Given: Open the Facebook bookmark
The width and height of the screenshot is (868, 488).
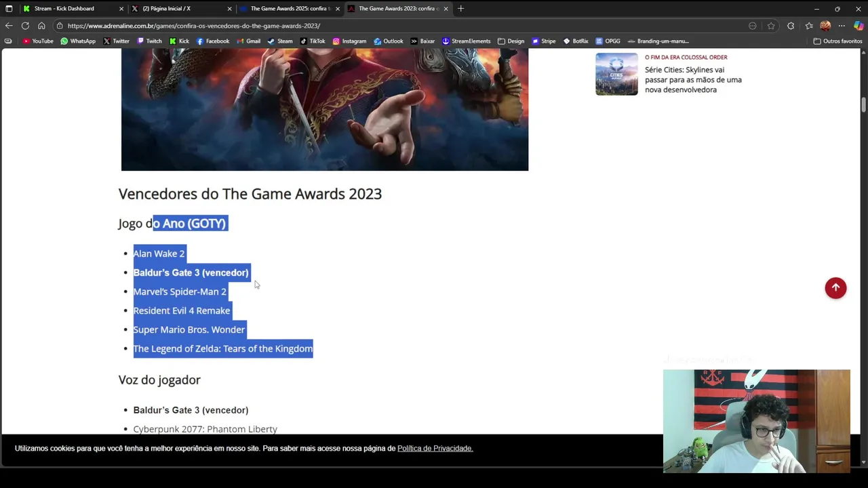Looking at the screenshot, I should coord(213,41).
